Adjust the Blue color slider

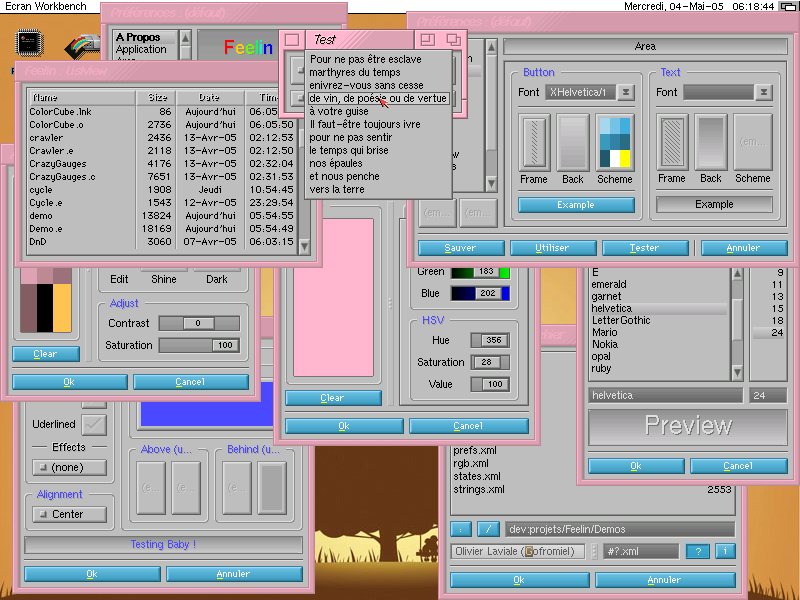tap(480, 293)
